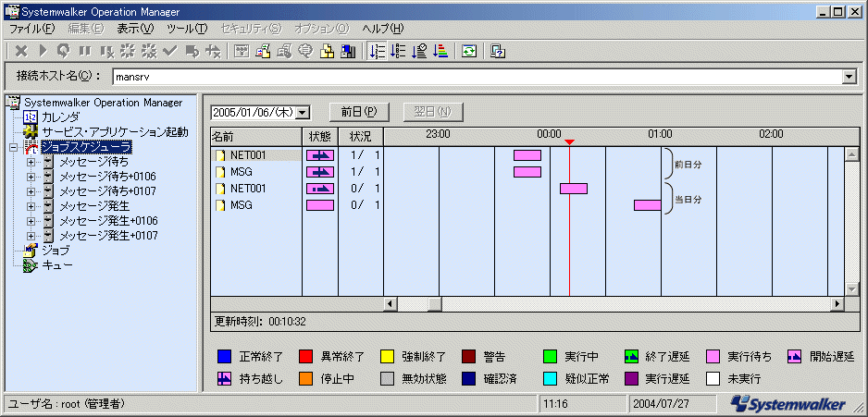Click the arrow-with-X toolbar icon
Image resolution: width=868 pixels, height=417 pixels.
pyautogui.click(x=213, y=52)
